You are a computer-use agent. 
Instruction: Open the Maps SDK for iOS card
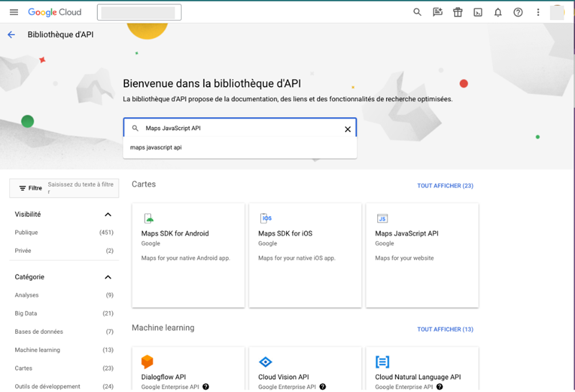[x=305, y=256]
